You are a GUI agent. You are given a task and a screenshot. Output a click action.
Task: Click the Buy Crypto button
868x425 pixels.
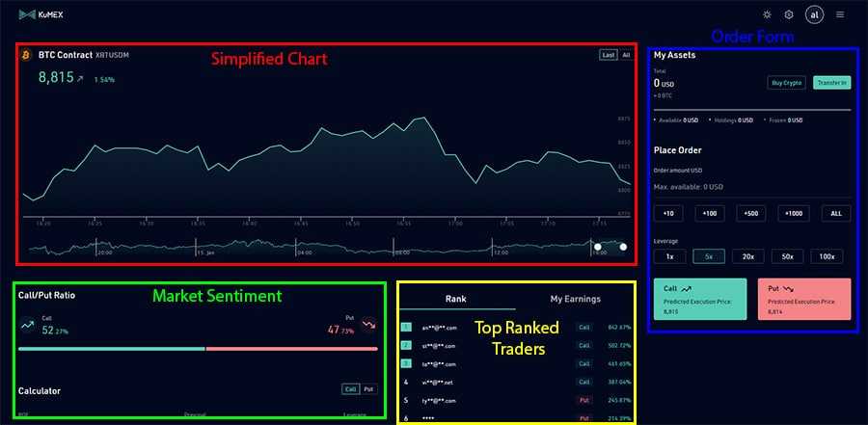coord(787,83)
